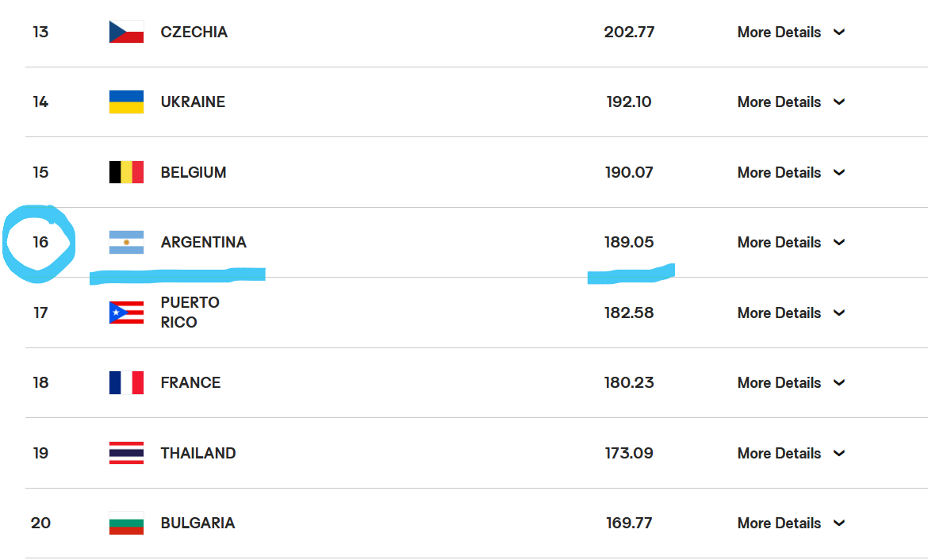Click the Ukraine flag icon
Screen dimensions: 928x560
click(126, 102)
